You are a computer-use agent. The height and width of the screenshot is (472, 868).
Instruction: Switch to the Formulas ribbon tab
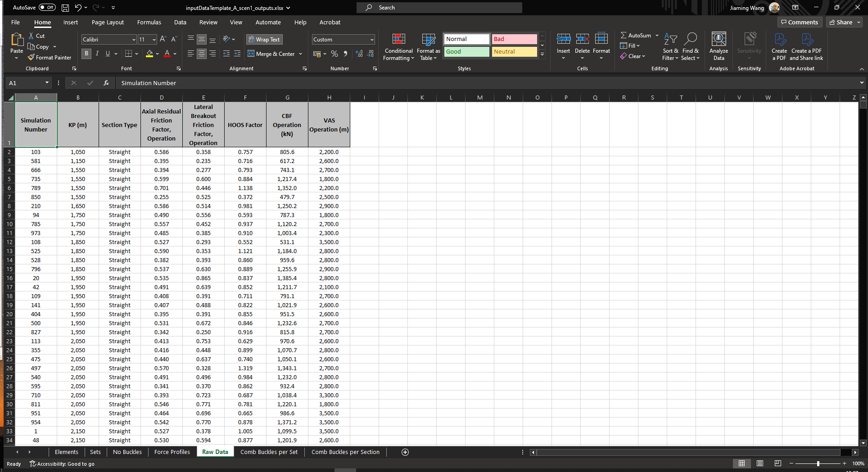pyautogui.click(x=149, y=22)
